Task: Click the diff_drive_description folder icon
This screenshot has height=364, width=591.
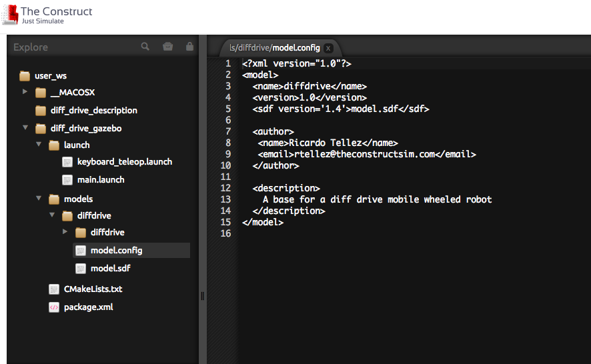Action: coord(40,111)
